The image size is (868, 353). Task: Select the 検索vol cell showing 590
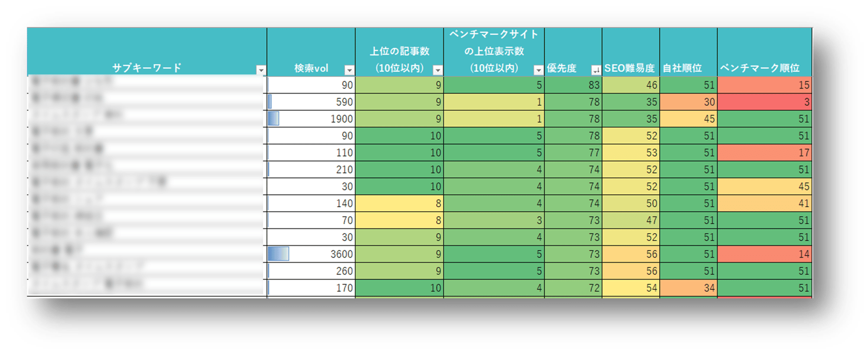[x=311, y=102]
